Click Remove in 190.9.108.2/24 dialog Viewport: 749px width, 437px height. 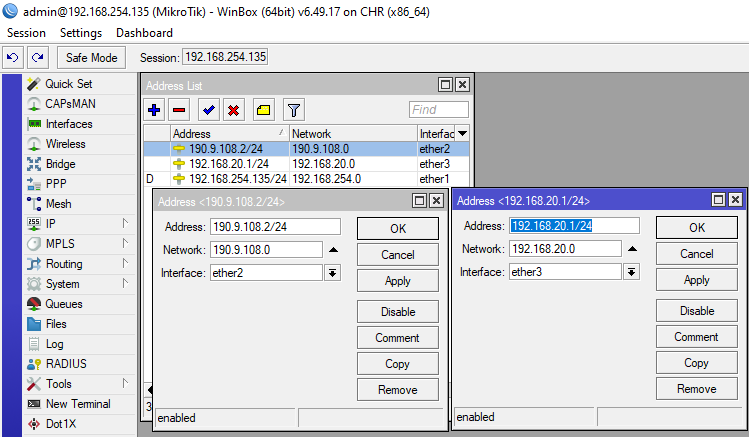[398, 390]
